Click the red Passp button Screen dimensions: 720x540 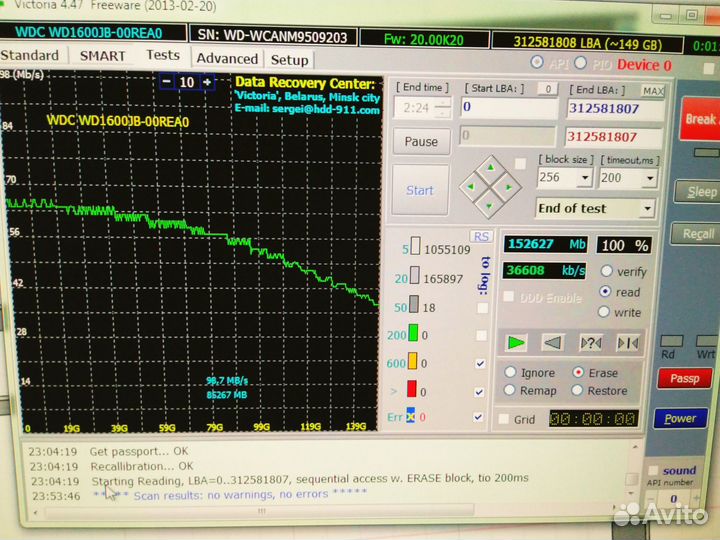pos(685,378)
